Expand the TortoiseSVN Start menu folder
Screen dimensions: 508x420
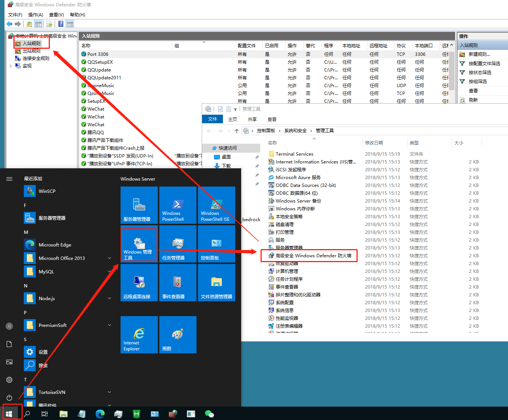[x=109, y=392]
